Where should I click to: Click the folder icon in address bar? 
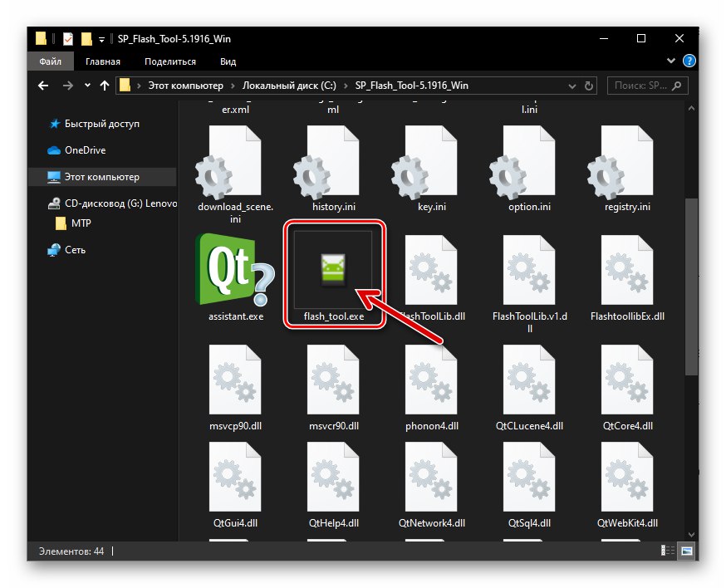125,86
